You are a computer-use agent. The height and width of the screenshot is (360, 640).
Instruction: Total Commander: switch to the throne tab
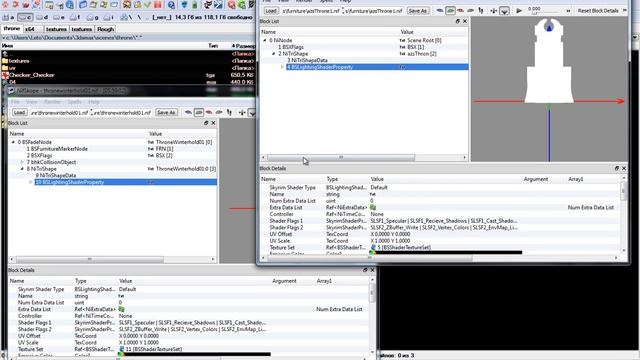(x=11, y=29)
